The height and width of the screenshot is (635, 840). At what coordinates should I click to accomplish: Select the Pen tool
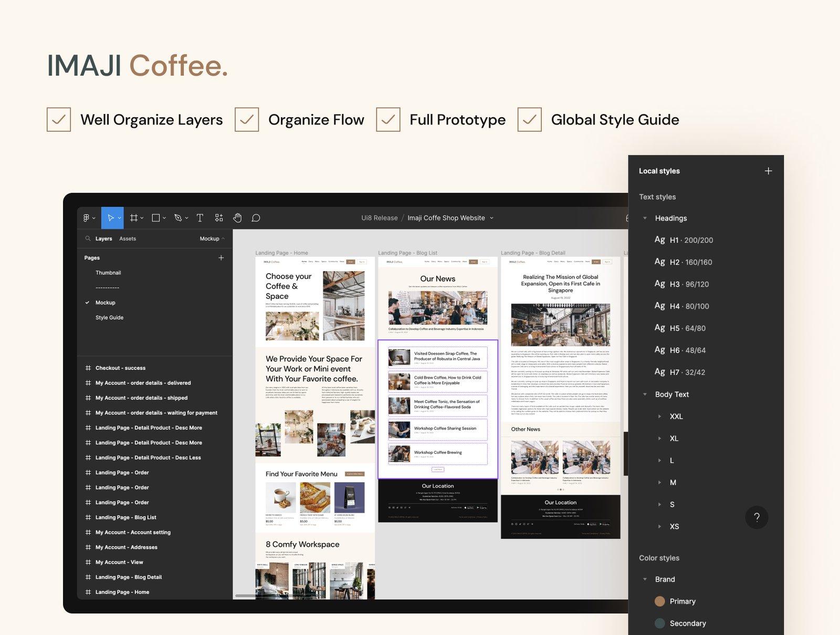pos(178,218)
